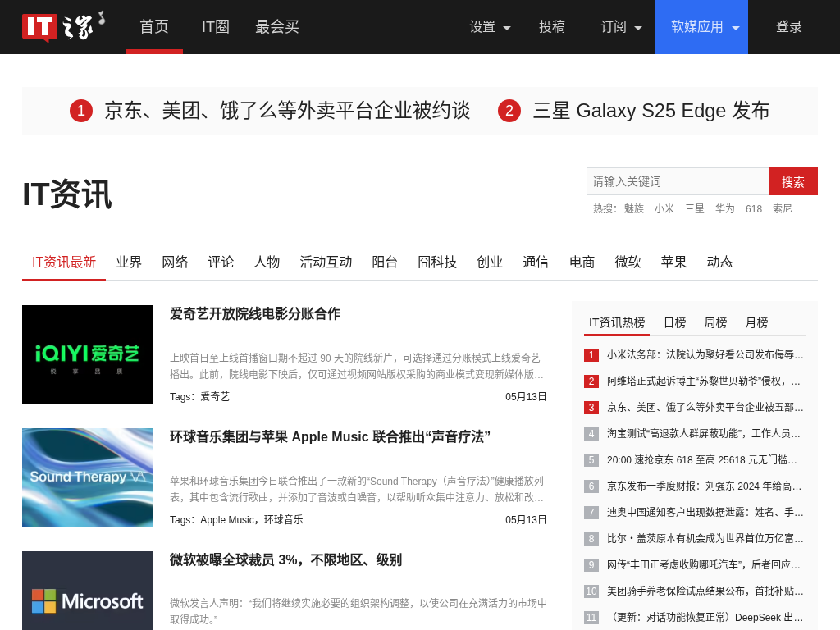Expand the 设置 dropdown
The width and height of the screenshot is (840, 630).
tap(490, 27)
